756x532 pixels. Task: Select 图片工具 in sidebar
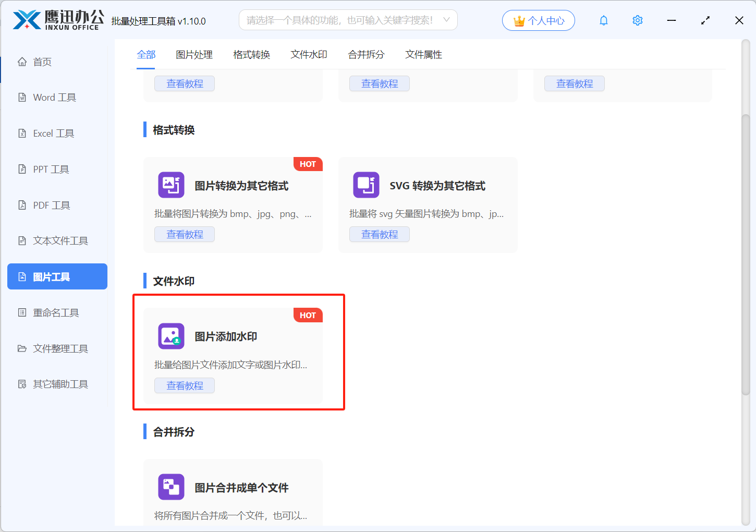[x=57, y=276]
